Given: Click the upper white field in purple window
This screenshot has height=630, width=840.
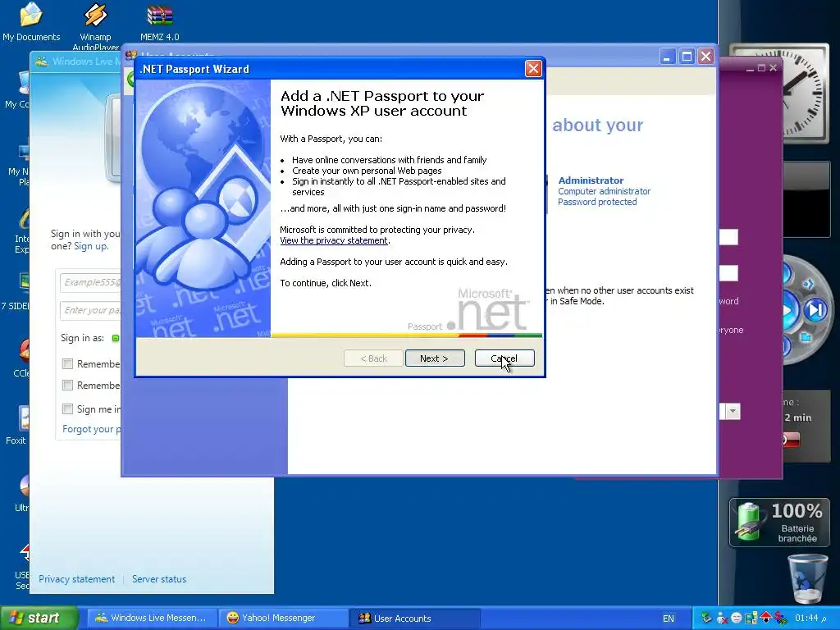Looking at the screenshot, I should (x=728, y=237).
